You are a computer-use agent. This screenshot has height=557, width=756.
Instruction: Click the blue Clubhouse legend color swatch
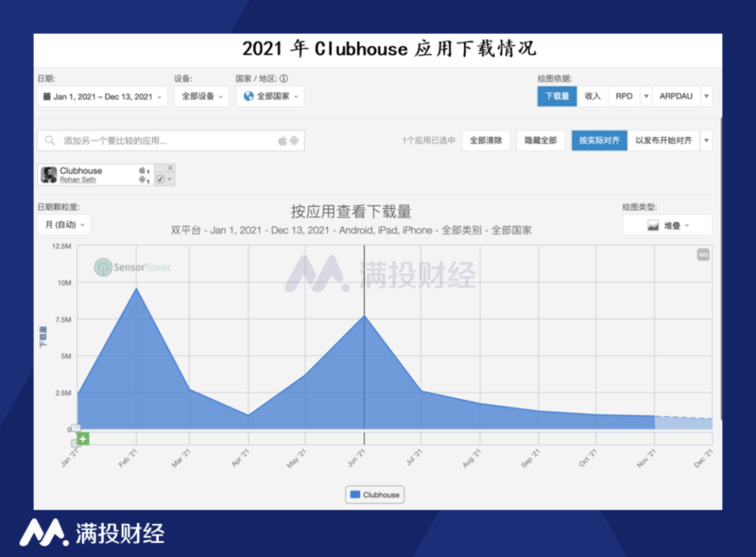[355, 494]
